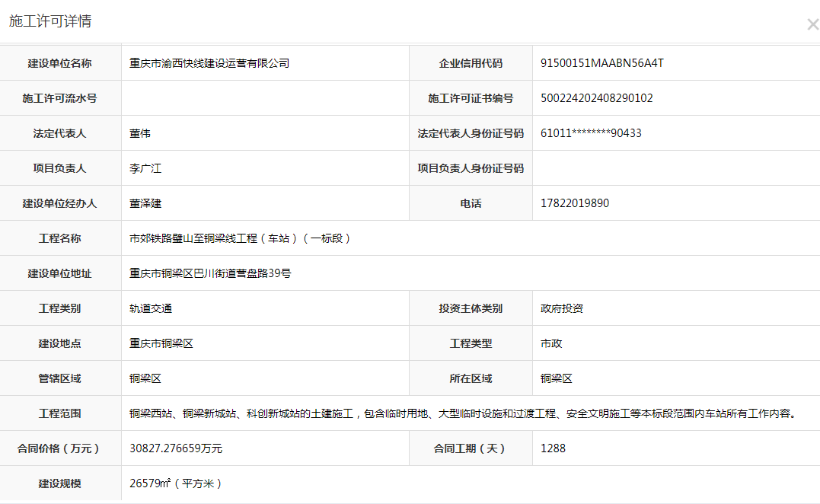This screenshot has width=820, height=504.
Task: Click the 工程范围 description text
Action: click(462, 413)
